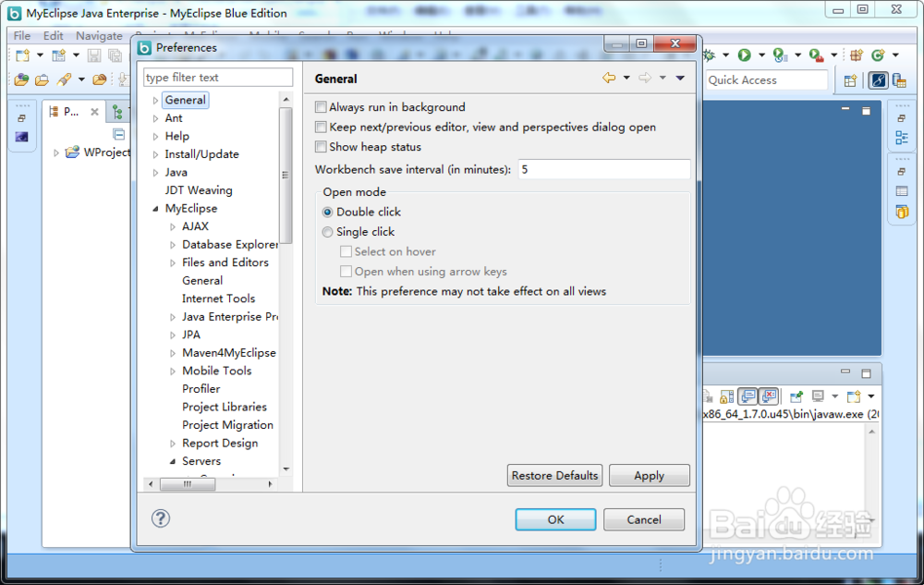
Task: Expand the Install/Update node
Action: coord(155,155)
